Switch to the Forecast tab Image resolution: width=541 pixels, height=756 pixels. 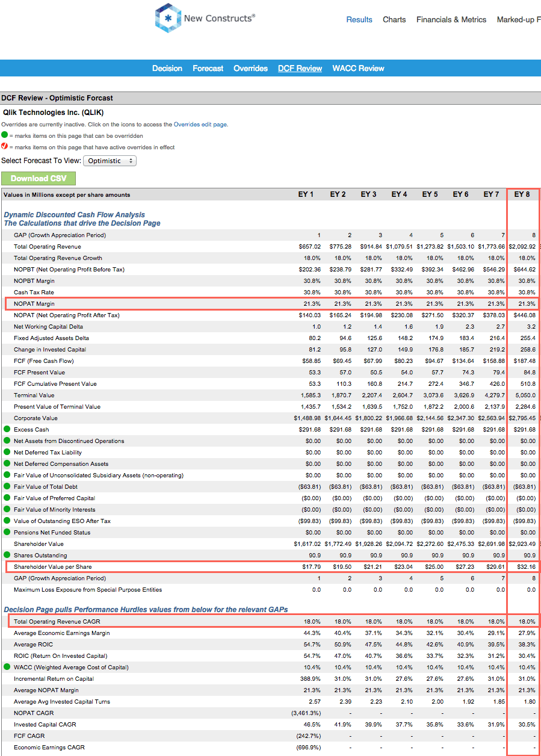tap(208, 68)
